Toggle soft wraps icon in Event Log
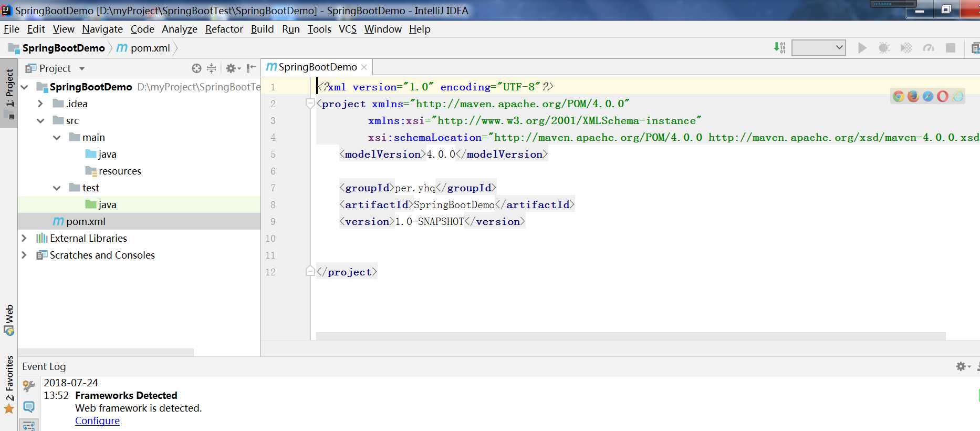This screenshot has height=431, width=980. tap(28, 425)
